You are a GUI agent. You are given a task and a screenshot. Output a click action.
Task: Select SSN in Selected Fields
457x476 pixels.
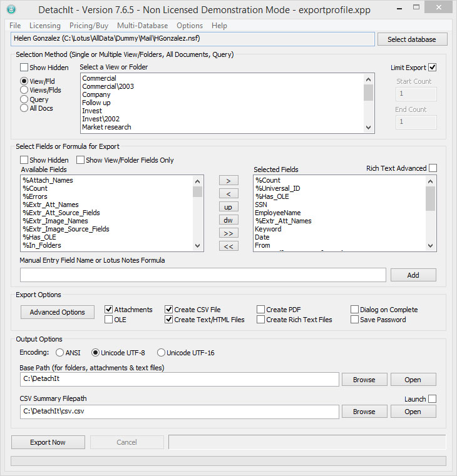tap(340, 205)
